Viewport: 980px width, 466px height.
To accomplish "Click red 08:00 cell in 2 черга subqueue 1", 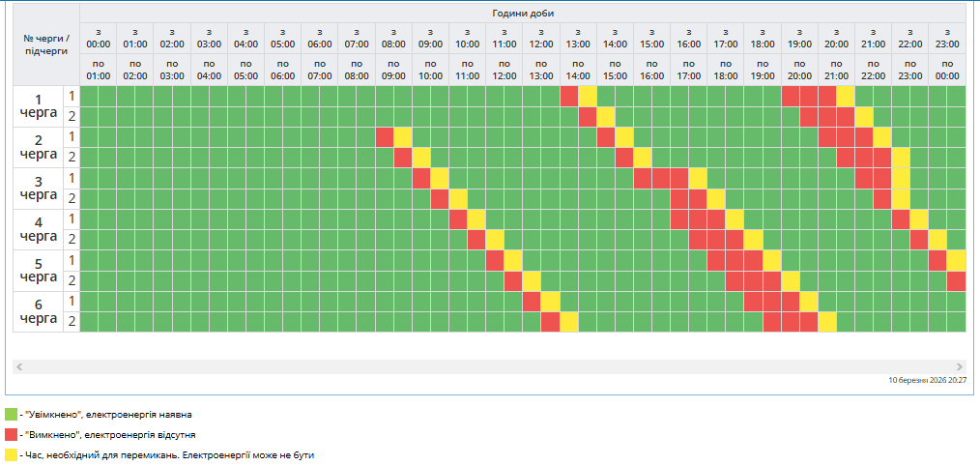I will (x=385, y=137).
